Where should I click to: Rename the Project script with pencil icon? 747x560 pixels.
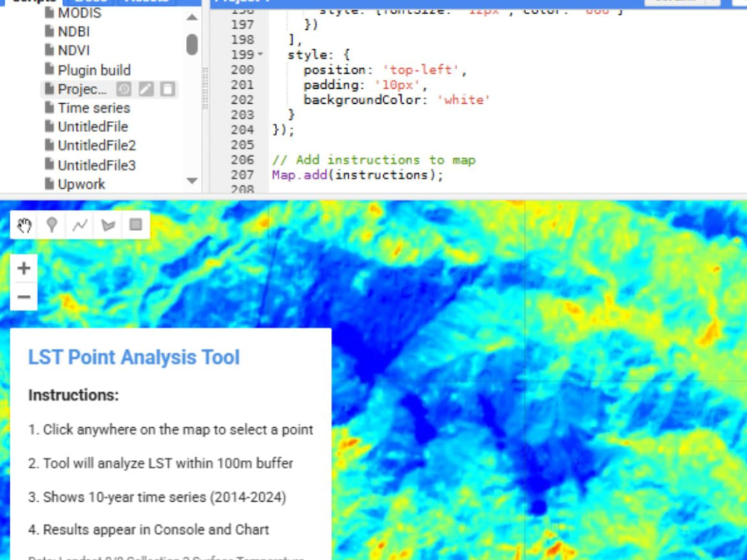pos(146,89)
